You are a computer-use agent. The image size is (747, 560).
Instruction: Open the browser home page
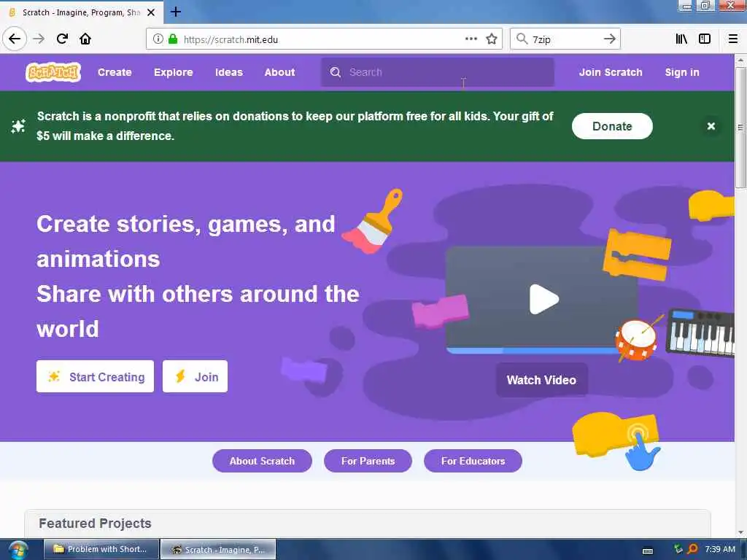click(x=85, y=39)
